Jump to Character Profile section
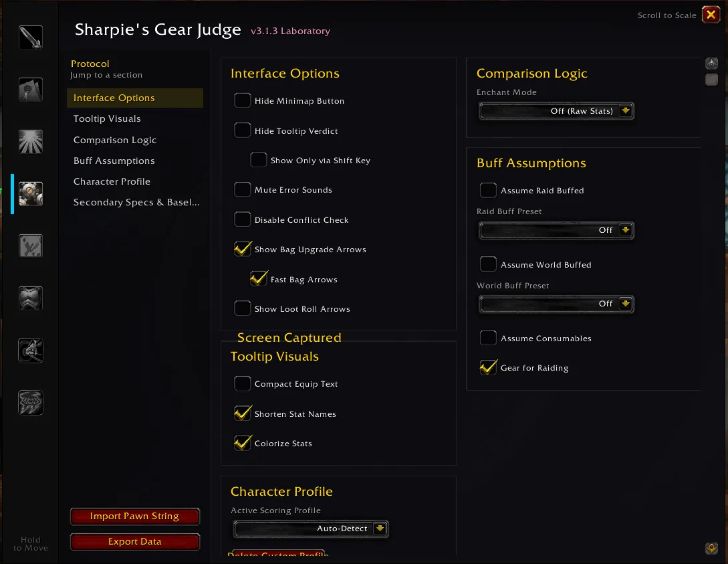The image size is (728, 564). 134,182
